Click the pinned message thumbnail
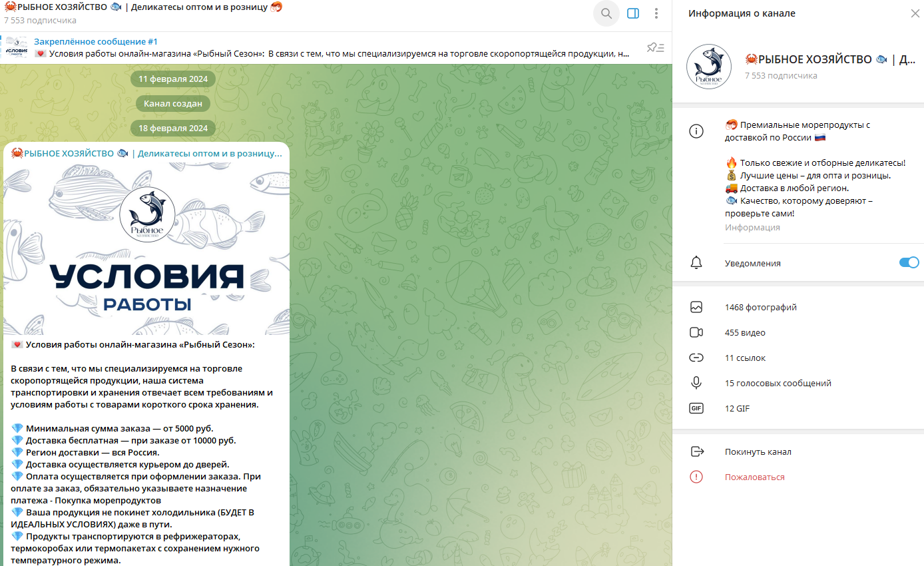The height and width of the screenshot is (566, 924). (x=17, y=47)
